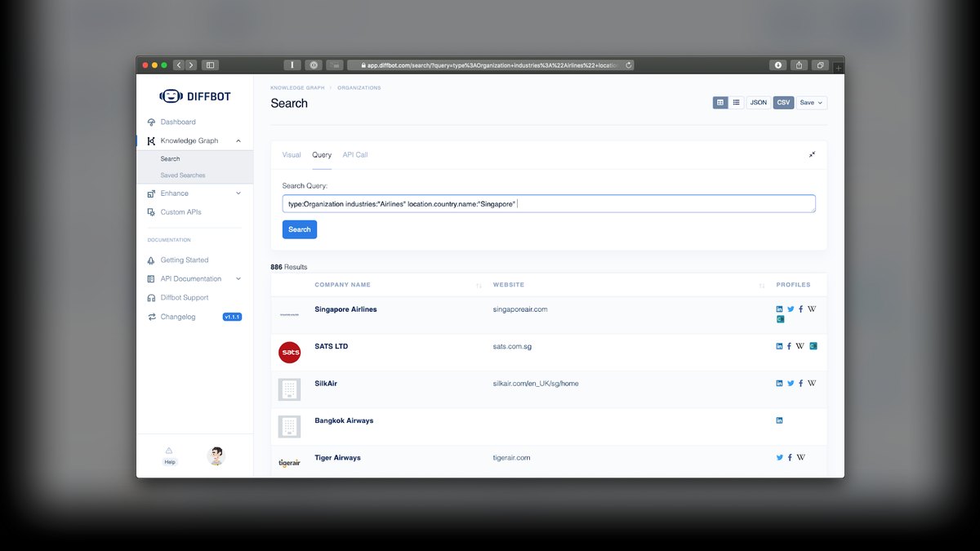Click the SATS logo thumbnail

pos(289,353)
